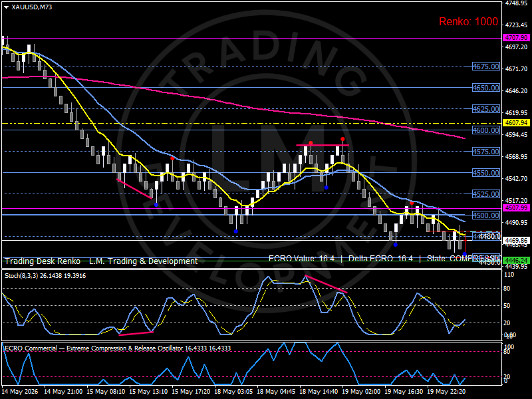The width and height of the screenshot is (532, 399).
Task: Click the '14 May 2026' date label
Action: [20, 391]
